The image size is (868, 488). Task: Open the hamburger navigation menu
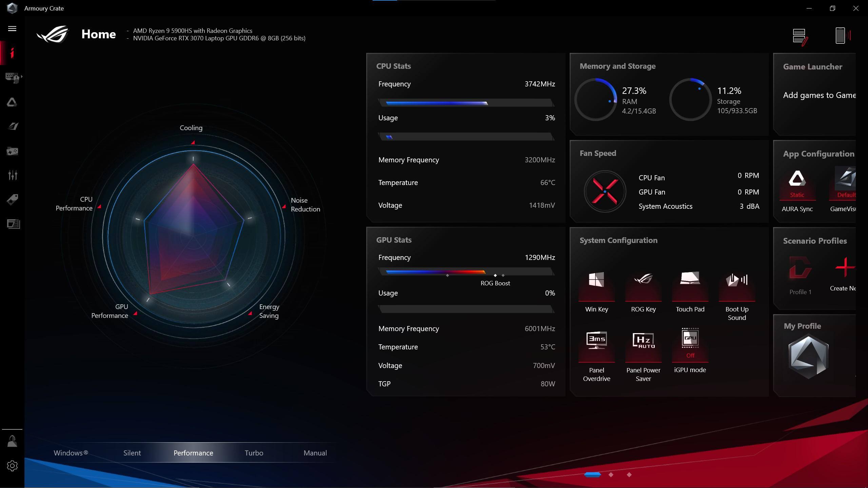[x=12, y=28]
